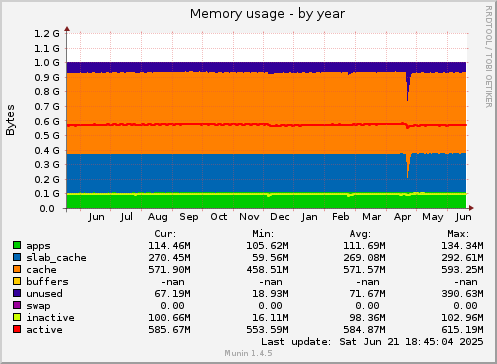
Task: Click the Cur: column header
Action: 165,234
